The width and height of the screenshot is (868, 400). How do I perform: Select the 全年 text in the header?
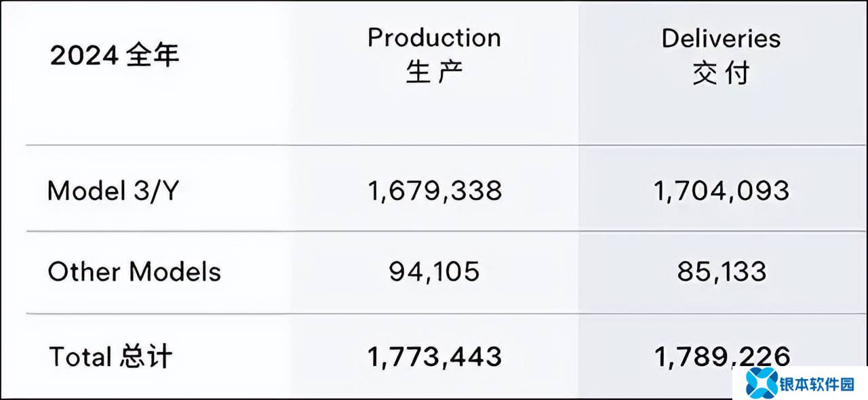point(153,55)
